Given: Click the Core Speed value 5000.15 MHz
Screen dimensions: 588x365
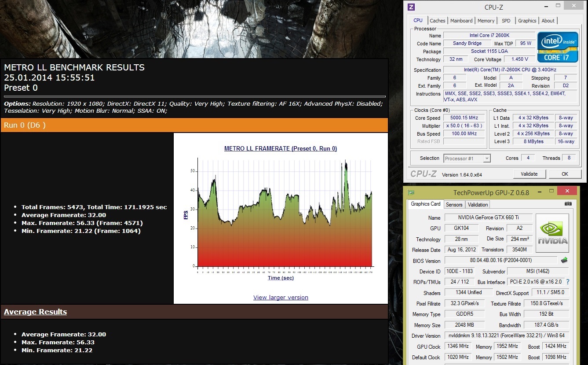Looking at the screenshot, I should click(464, 118).
